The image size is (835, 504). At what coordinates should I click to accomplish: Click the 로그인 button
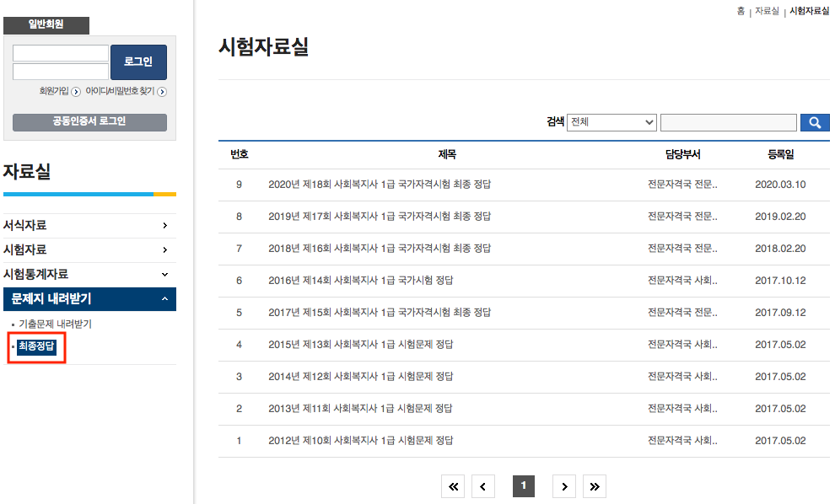click(137, 62)
